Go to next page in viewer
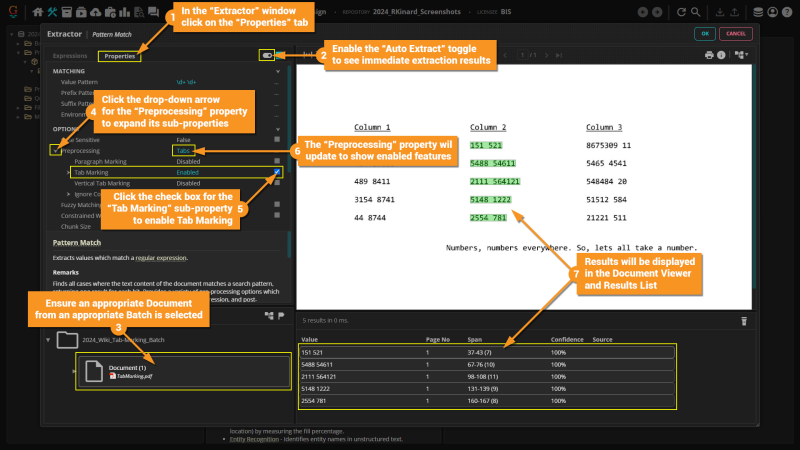This screenshot has height=450, width=800. point(546,55)
